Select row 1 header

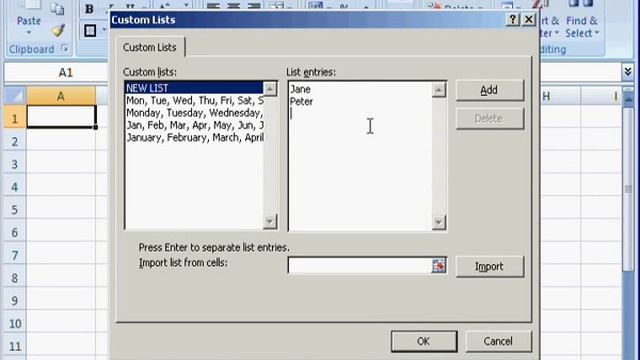coord(15,118)
